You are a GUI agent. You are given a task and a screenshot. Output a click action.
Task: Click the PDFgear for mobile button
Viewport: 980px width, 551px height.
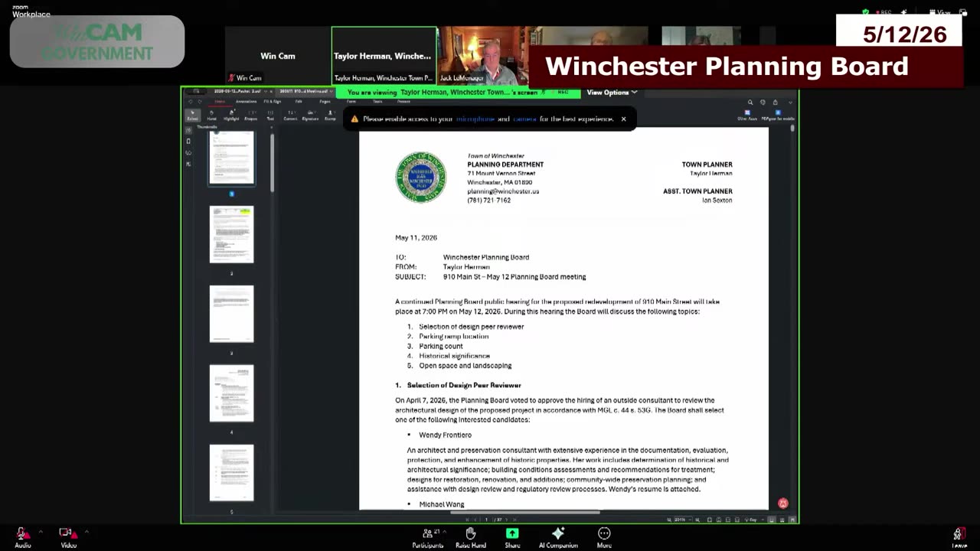[x=778, y=115]
